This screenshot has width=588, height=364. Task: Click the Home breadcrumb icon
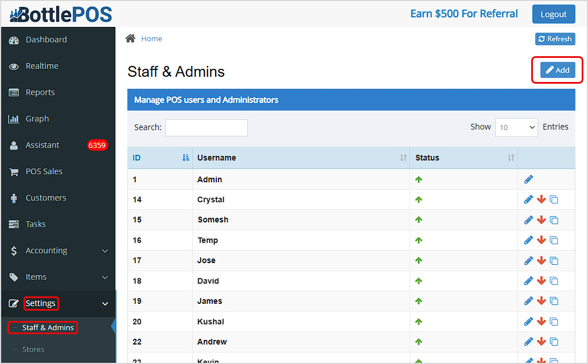click(130, 38)
